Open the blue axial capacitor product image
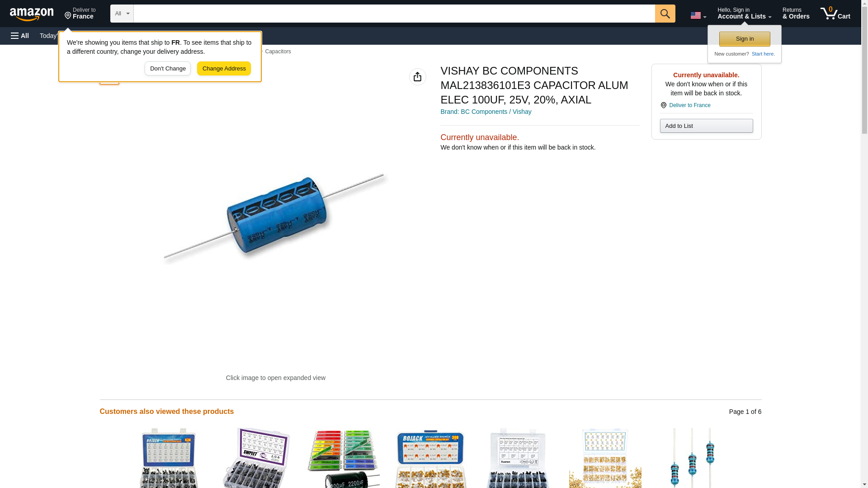Image resolution: width=868 pixels, height=488 pixels. 275,217
